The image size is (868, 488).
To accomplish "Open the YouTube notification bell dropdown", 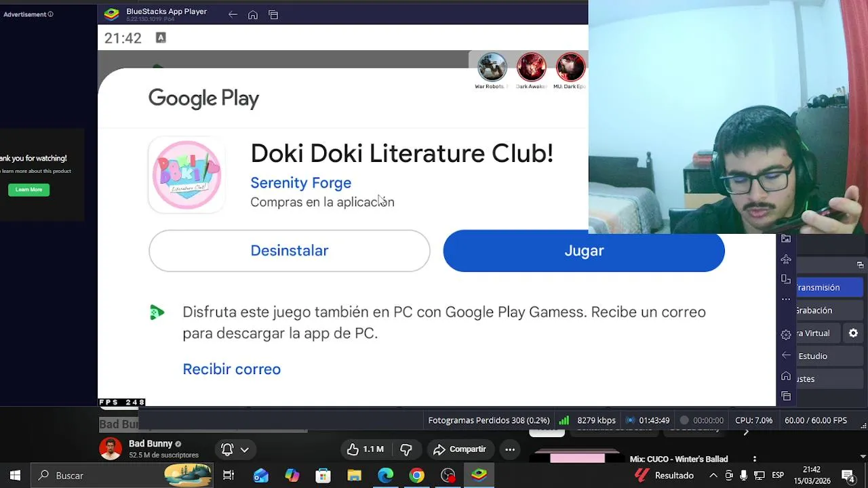I will click(235, 449).
